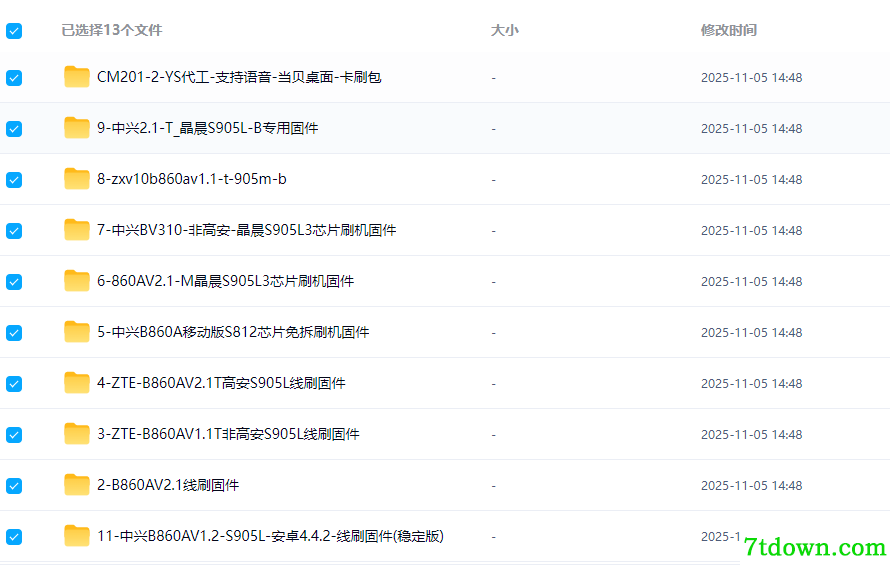Open 4-ZTE-B860AV2.1T高安S905L线刷固件 folder name
This screenshot has height=566, width=890.
pyautogui.click(x=221, y=383)
